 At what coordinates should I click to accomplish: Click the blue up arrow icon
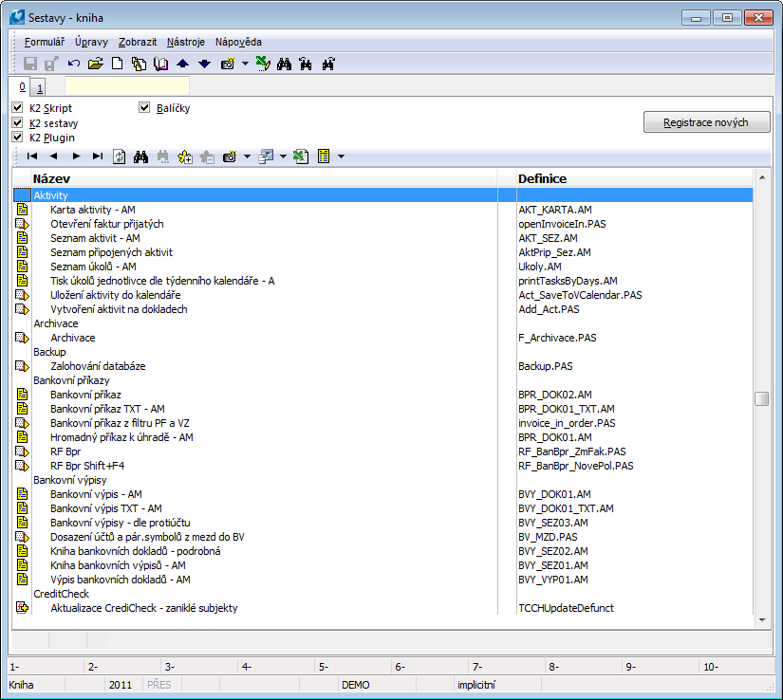coord(183,64)
